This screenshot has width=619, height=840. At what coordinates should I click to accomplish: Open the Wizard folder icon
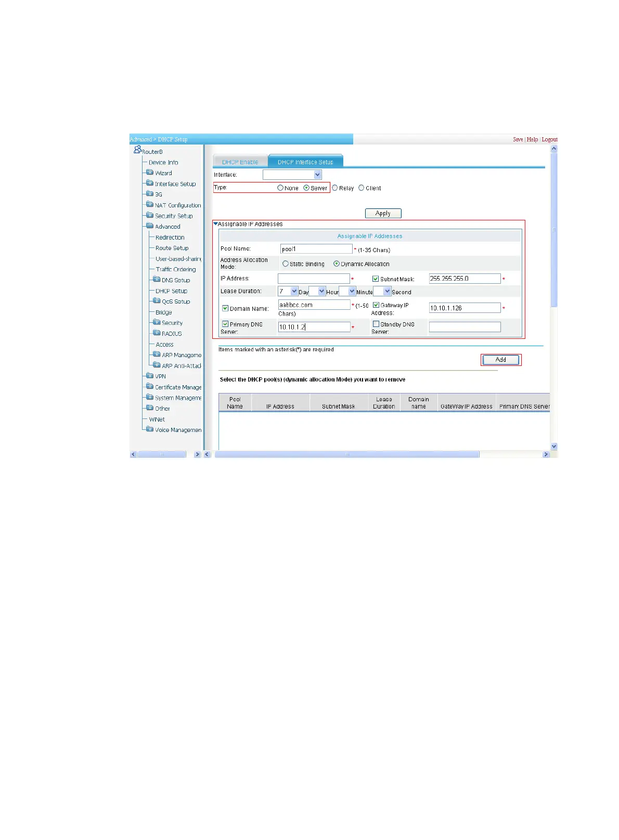point(150,173)
